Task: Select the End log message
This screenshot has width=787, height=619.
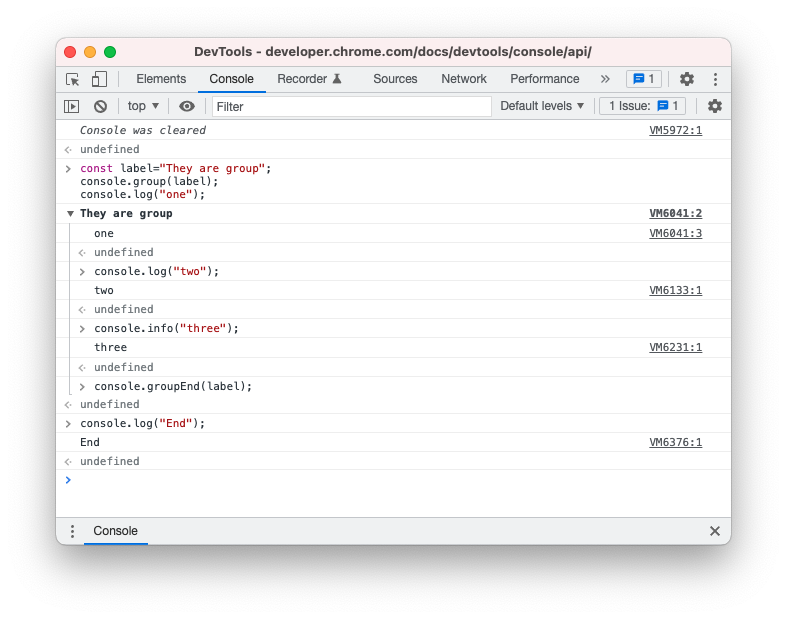Action: click(x=90, y=442)
